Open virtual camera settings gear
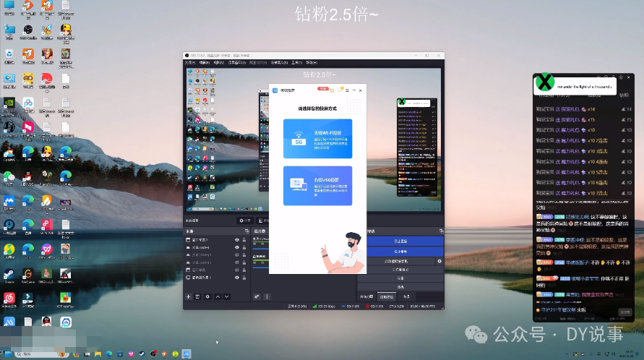 click(x=439, y=262)
